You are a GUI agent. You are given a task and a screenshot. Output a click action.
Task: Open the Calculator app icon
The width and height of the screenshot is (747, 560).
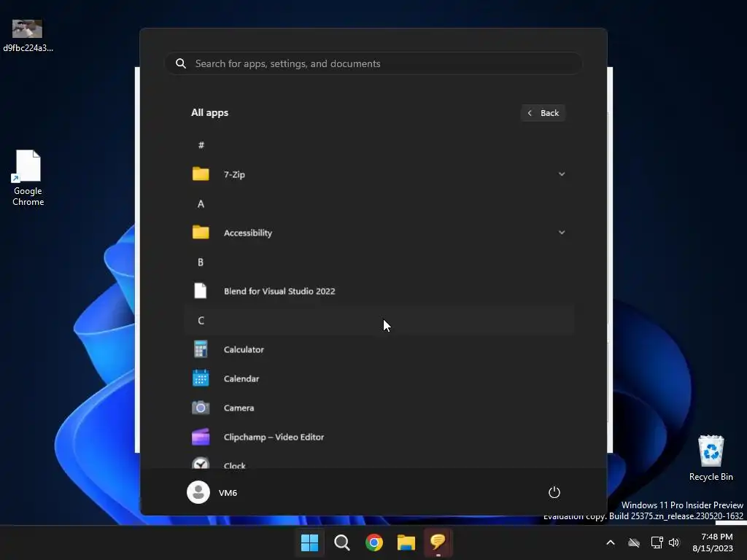coord(201,349)
